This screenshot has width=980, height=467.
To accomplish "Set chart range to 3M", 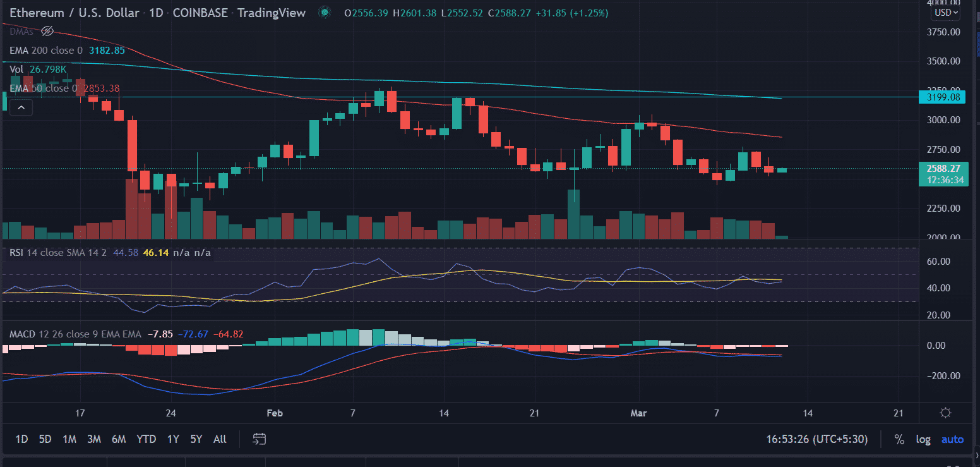I will pyautogui.click(x=94, y=439).
